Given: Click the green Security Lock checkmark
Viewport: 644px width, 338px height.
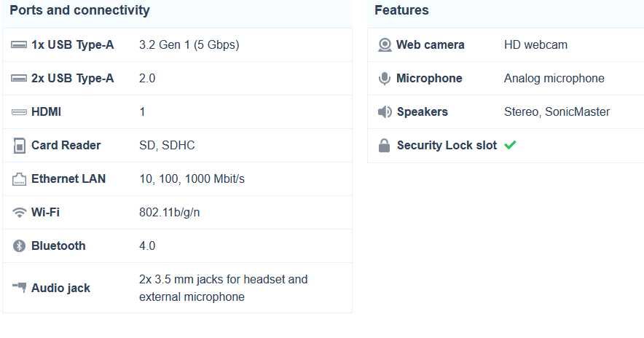Looking at the screenshot, I should 510,145.
